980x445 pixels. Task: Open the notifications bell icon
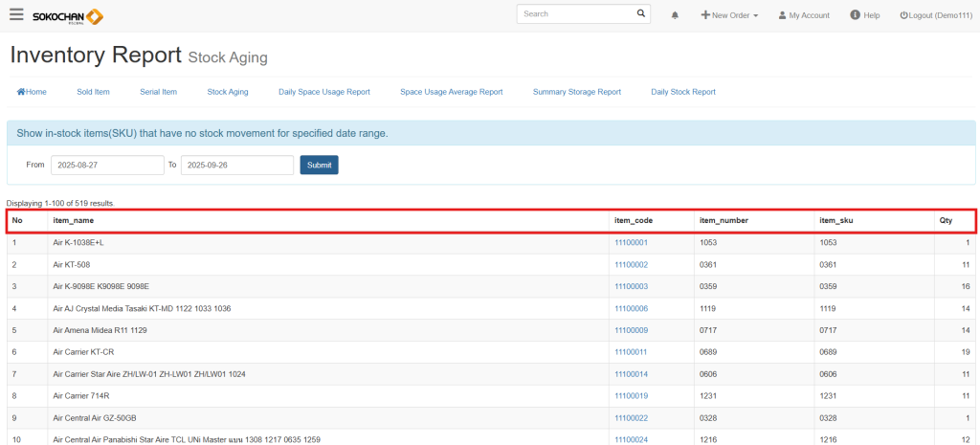tap(675, 15)
